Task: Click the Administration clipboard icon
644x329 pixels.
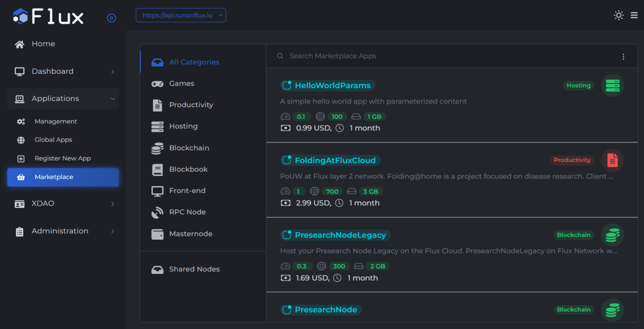Action: point(20,231)
